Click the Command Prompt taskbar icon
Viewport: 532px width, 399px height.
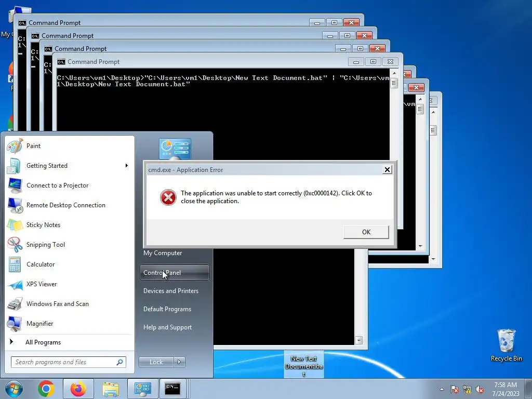click(172, 389)
